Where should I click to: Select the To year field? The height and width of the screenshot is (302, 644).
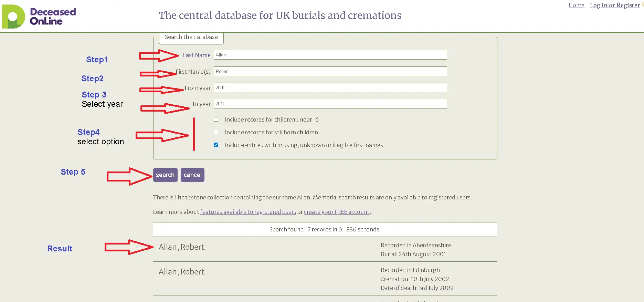(x=330, y=104)
